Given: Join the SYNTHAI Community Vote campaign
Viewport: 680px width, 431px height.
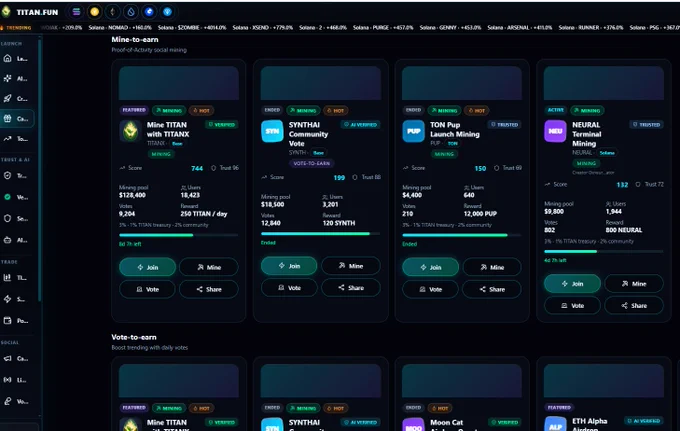Looking at the screenshot, I should [x=289, y=266].
